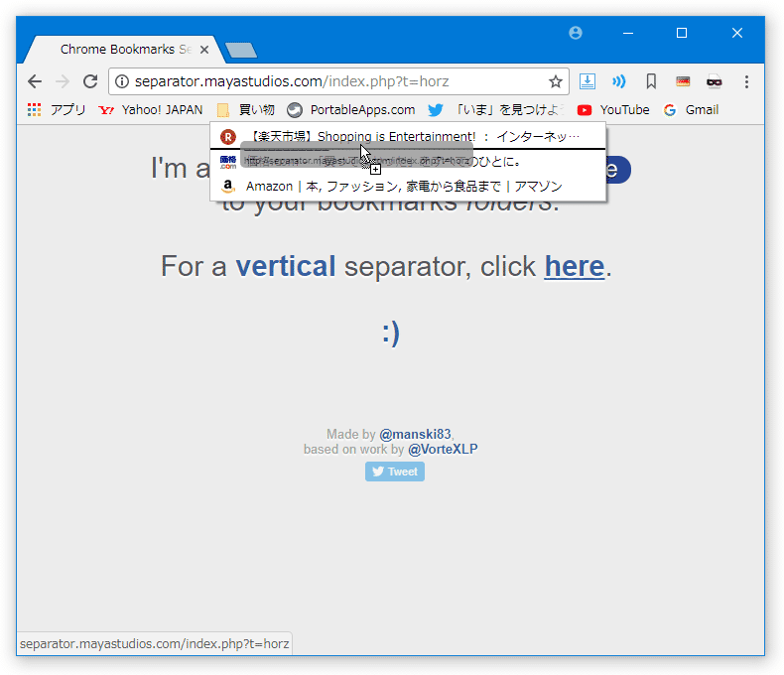784x675 pixels.
Task: Click the back navigation arrow
Action: click(x=35, y=81)
